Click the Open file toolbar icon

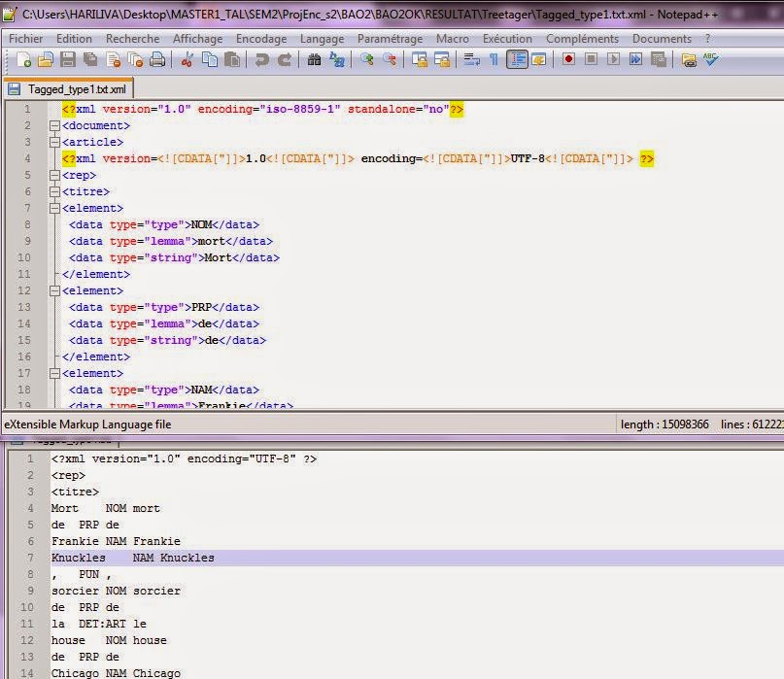(46, 59)
